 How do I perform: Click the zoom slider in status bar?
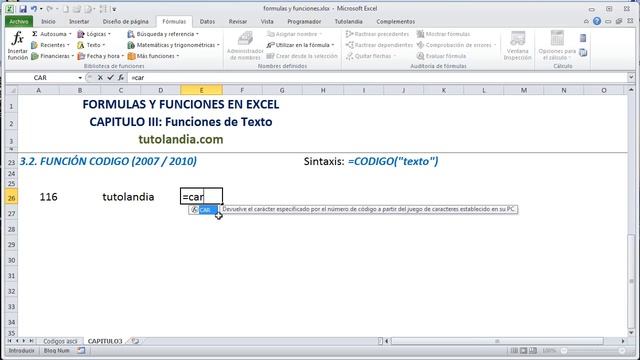(x=592, y=351)
